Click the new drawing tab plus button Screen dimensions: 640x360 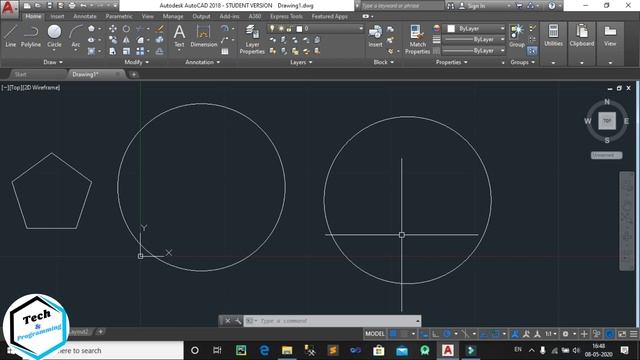pos(133,74)
